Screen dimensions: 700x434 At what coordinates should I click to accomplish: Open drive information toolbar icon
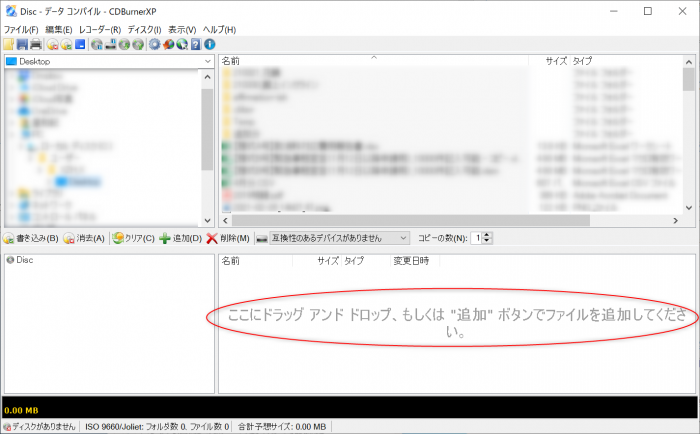coord(110,44)
